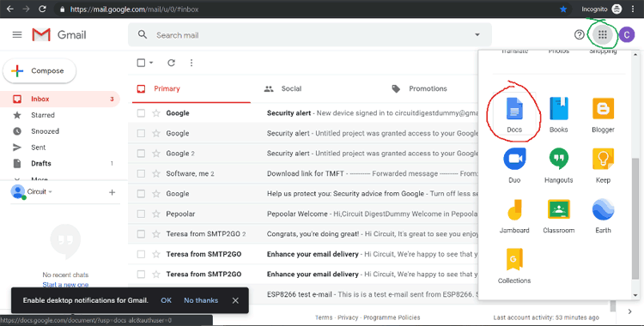Star the Help us protect you email

coord(156,193)
